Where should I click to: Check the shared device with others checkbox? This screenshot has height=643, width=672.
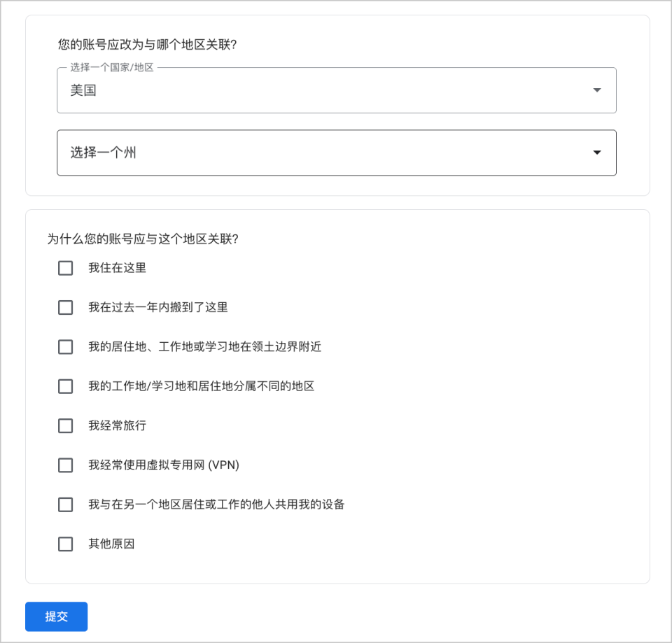(65, 504)
